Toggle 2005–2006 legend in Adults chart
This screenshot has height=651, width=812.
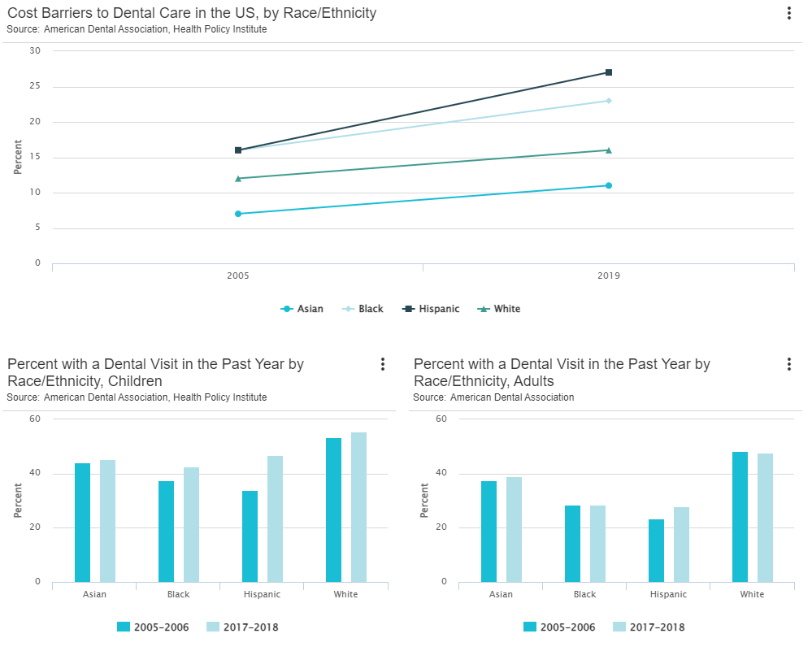[x=559, y=627]
